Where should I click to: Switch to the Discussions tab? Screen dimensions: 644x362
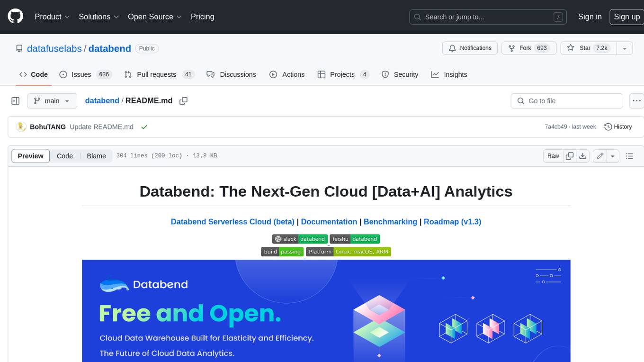click(232, 74)
